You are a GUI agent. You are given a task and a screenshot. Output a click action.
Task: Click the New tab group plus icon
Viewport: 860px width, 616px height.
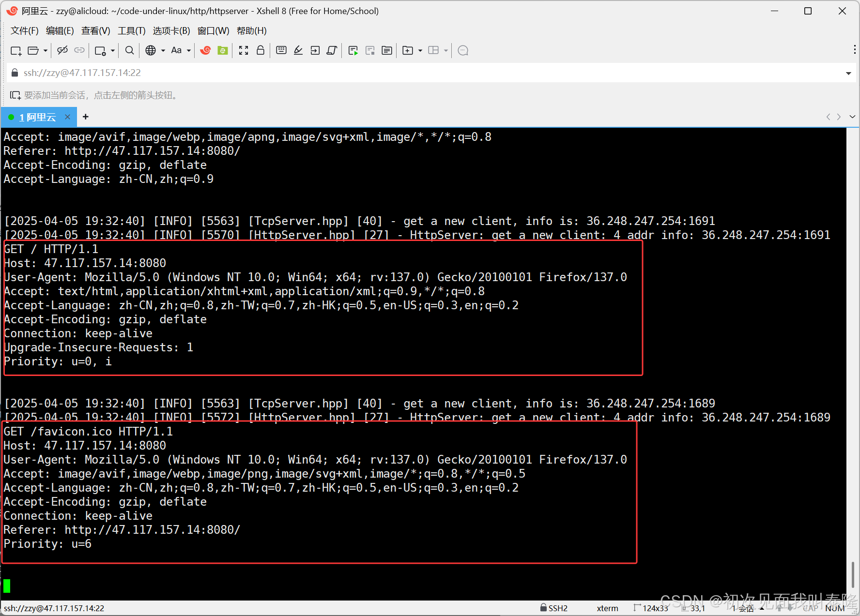pyautogui.click(x=408, y=50)
